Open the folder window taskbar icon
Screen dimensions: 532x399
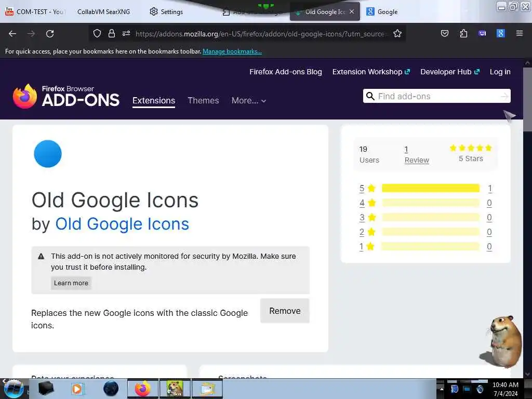pyautogui.click(x=207, y=389)
